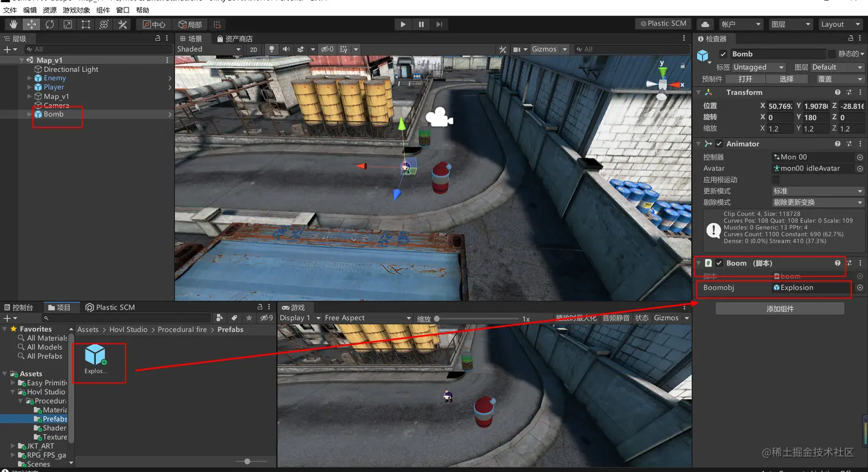Select the Hand tool in the toolbar
868x472 pixels.
coord(13,24)
